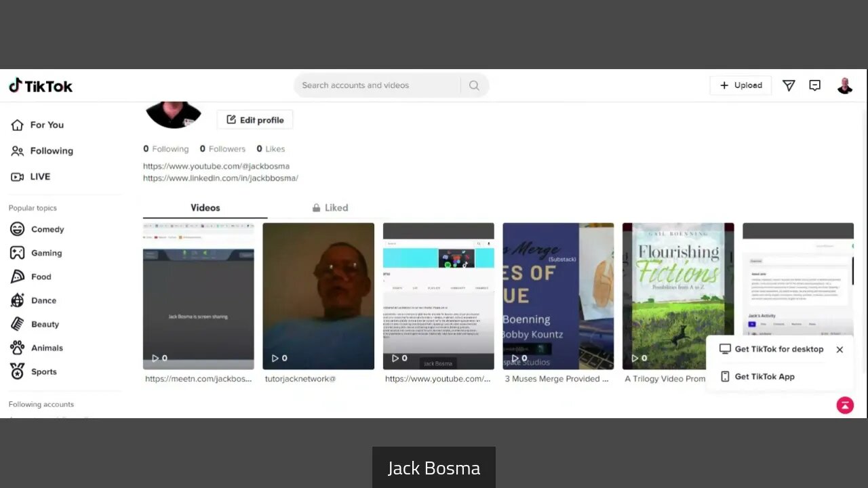Click the large profile picture

(x=174, y=115)
